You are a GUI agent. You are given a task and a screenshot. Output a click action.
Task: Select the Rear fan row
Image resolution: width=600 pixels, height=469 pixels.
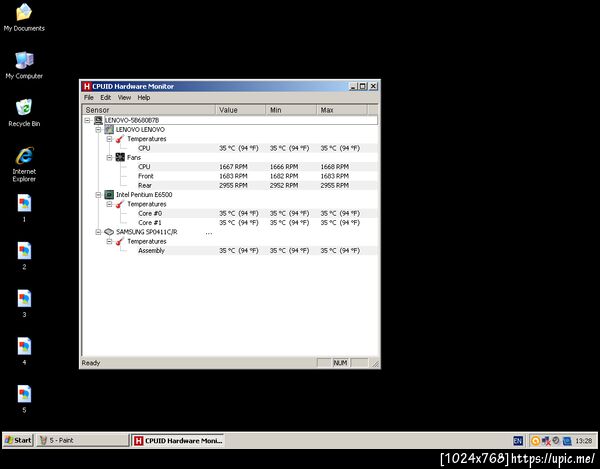[230, 185]
